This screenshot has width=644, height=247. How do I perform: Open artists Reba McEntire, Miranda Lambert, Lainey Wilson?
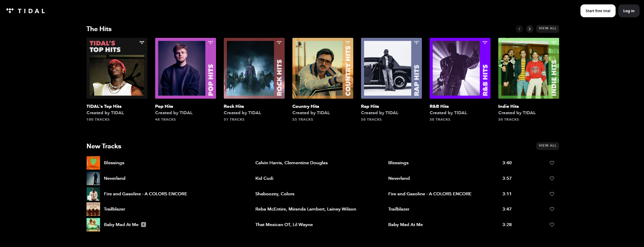306,209
